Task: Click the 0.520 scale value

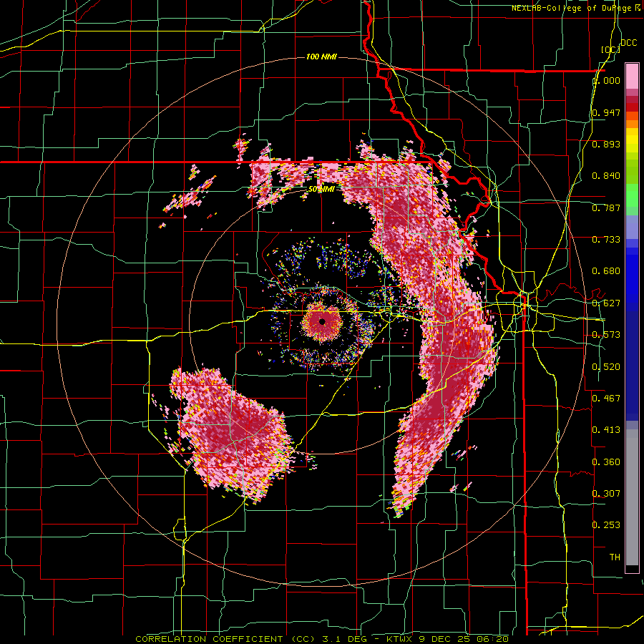Action: [606, 366]
